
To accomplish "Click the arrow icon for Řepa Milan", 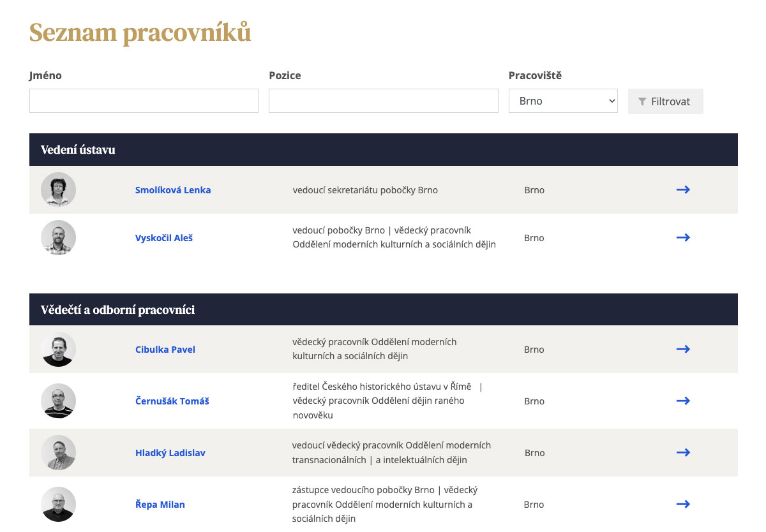I will click(683, 504).
